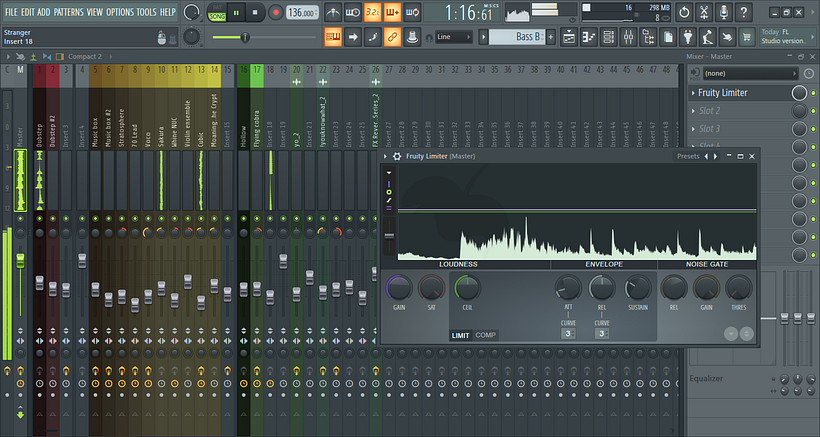This screenshot has width=820, height=437.
Task: Open the PATTERNS menu
Action: 69,12
